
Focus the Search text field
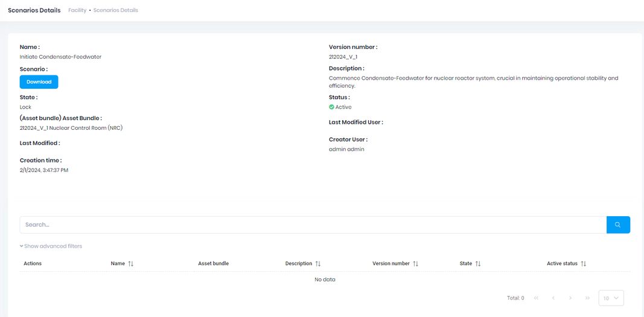313,225
